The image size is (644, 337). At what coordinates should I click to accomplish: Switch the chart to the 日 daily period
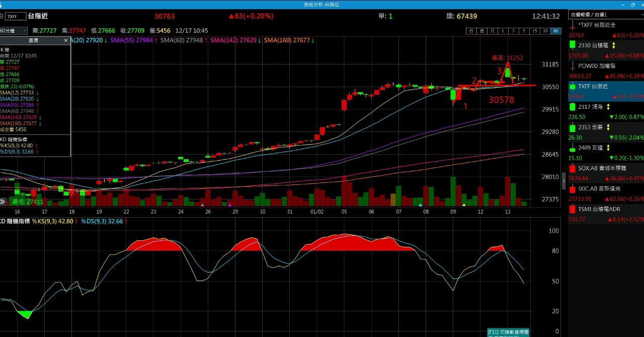[x=471, y=31]
